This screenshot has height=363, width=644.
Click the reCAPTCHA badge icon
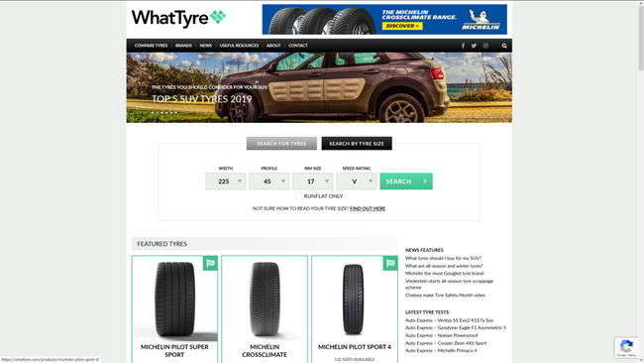(626, 345)
